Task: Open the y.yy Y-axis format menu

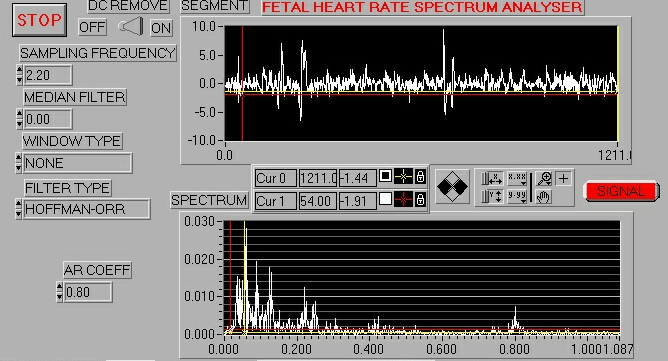Action: (517, 196)
